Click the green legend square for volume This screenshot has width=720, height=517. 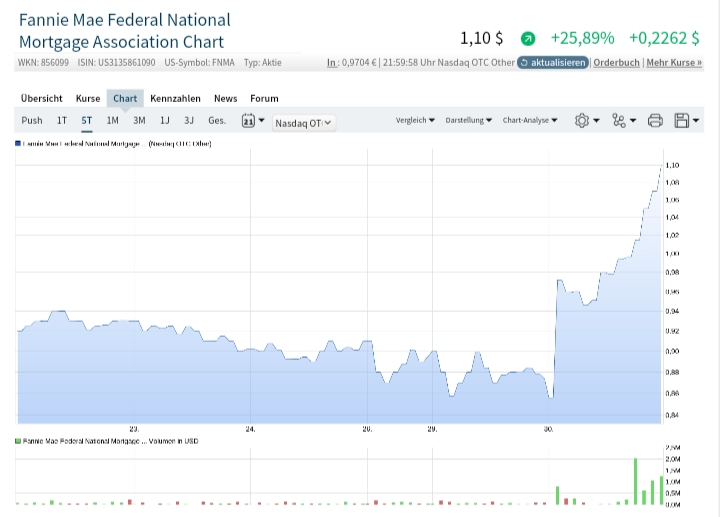click(18, 441)
